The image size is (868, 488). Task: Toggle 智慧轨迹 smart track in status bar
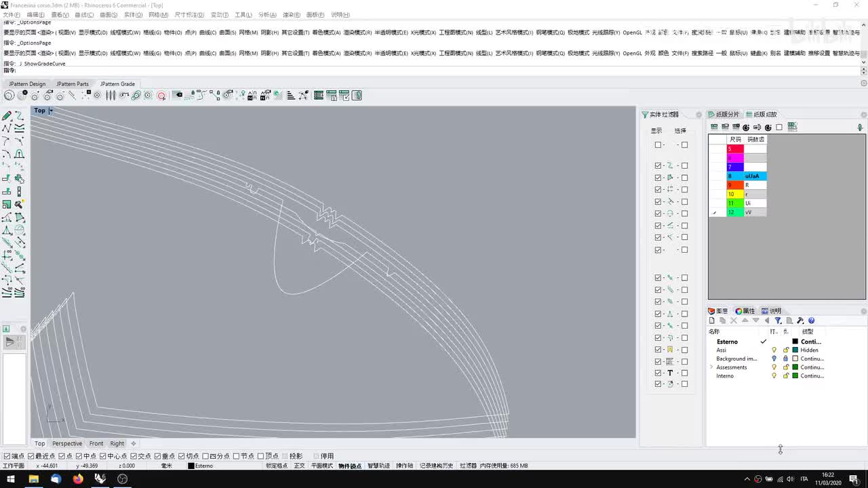[x=378, y=466]
